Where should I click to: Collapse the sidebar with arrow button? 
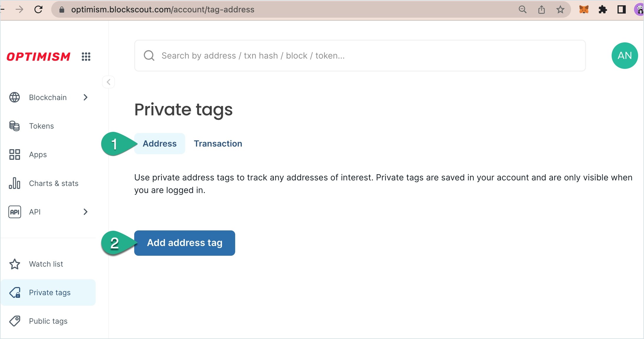pos(108,82)
